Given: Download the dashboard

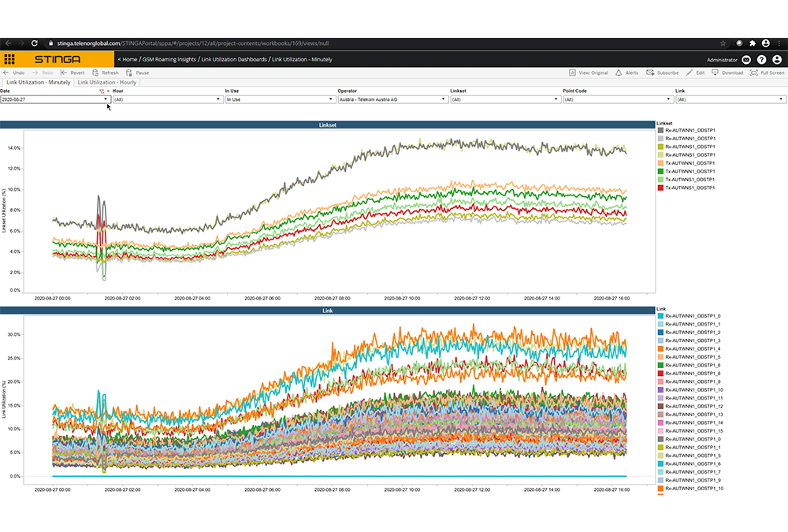Looking at the screenshot, I should [x=727, y=73].
